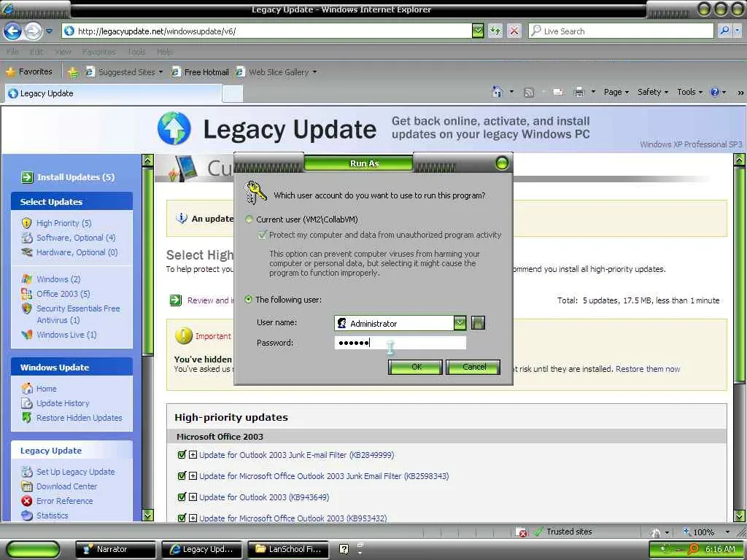This screenshot has height=560, width=747.
Task: Click the Error Reference red X icon
Action: (27, 501)
